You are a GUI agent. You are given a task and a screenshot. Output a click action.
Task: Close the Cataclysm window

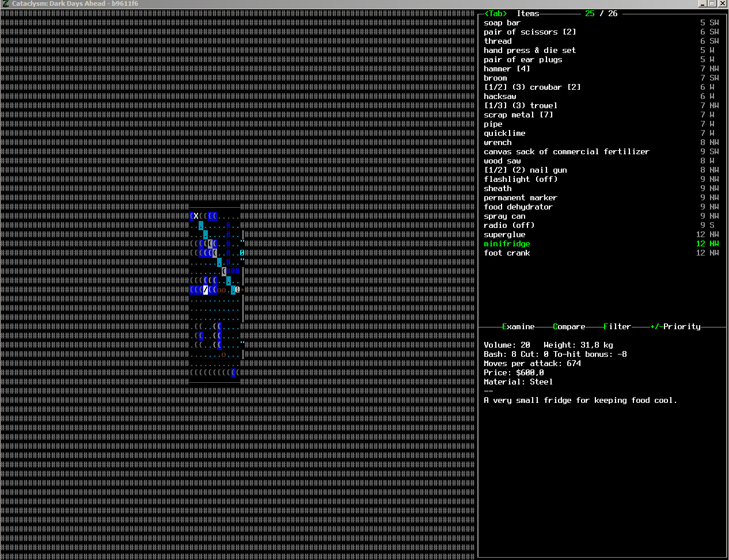722,3
